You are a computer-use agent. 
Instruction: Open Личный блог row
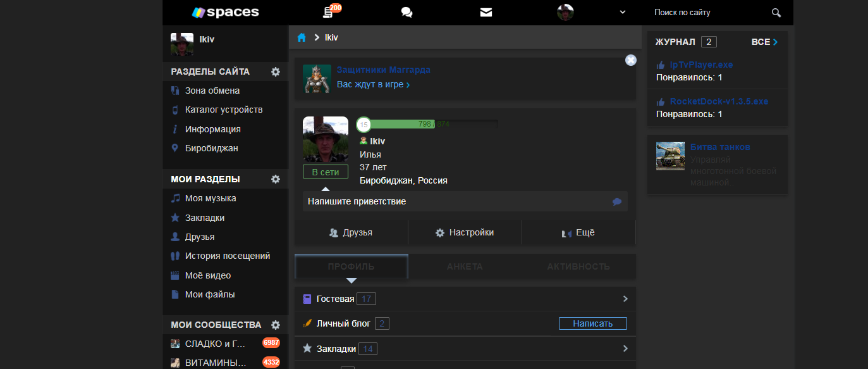tap(465, 323)
